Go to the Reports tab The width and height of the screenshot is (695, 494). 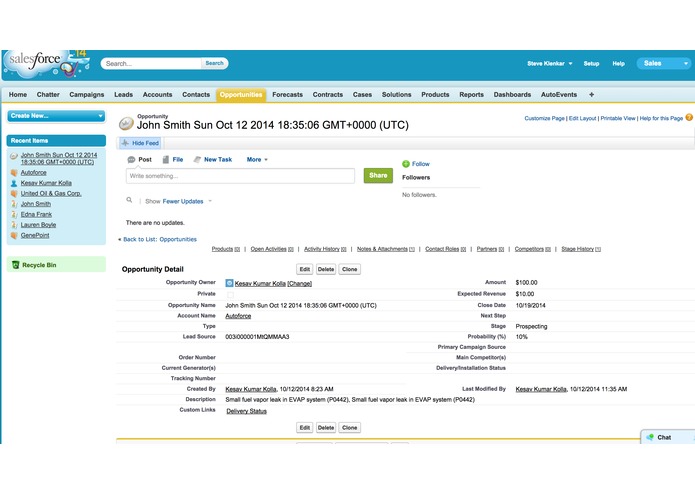(x=472, y=95)
